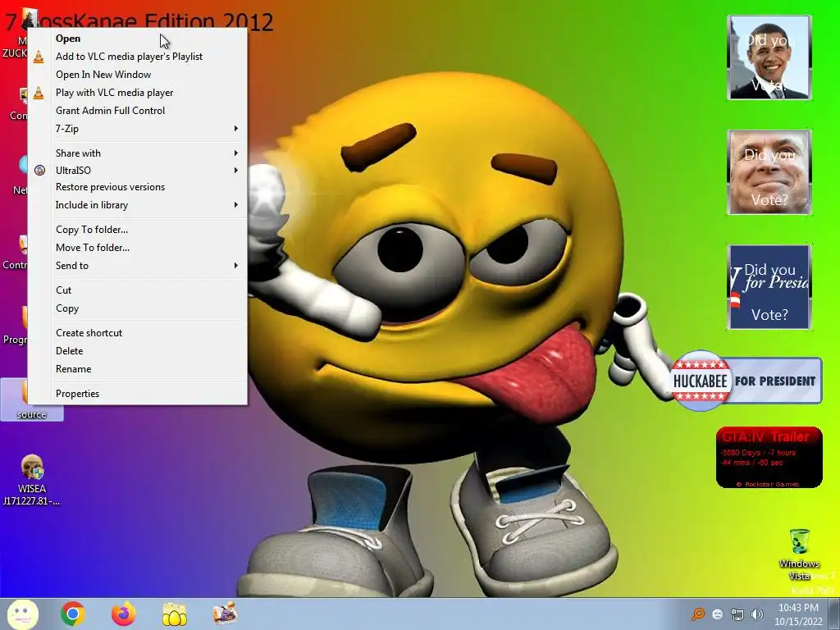Click Restore previous versions

point(138,187)
